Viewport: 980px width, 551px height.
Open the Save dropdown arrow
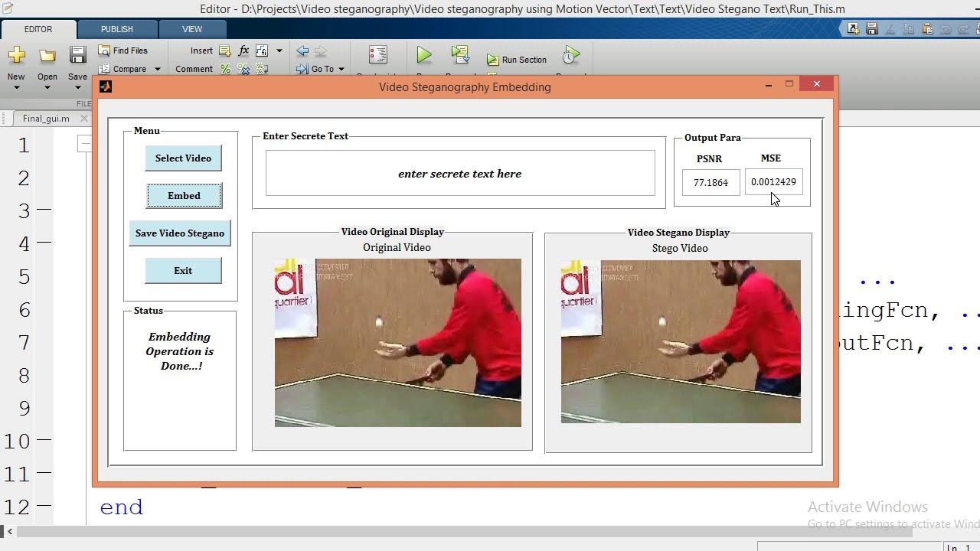point(77,87)
